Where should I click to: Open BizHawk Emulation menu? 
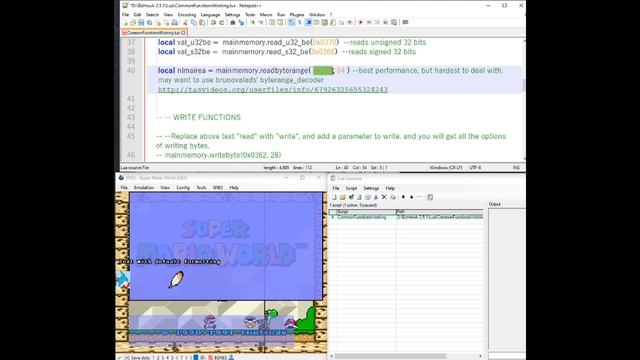(144, 188)
